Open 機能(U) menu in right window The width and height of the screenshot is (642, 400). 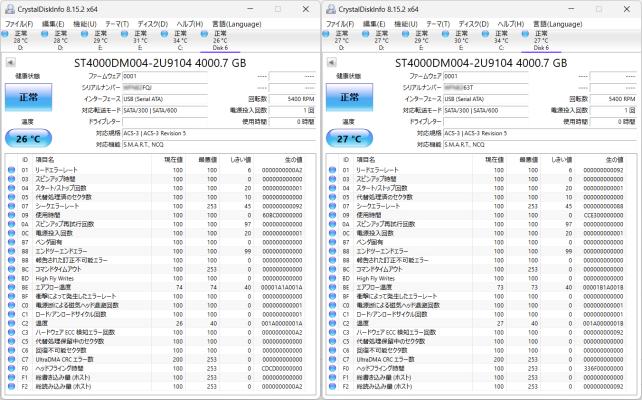point(406,24)
